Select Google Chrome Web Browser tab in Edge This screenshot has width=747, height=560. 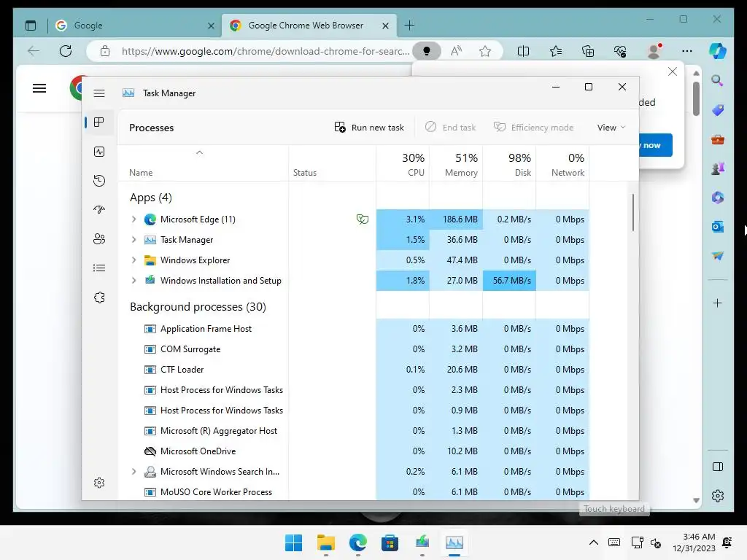(309, 26)
